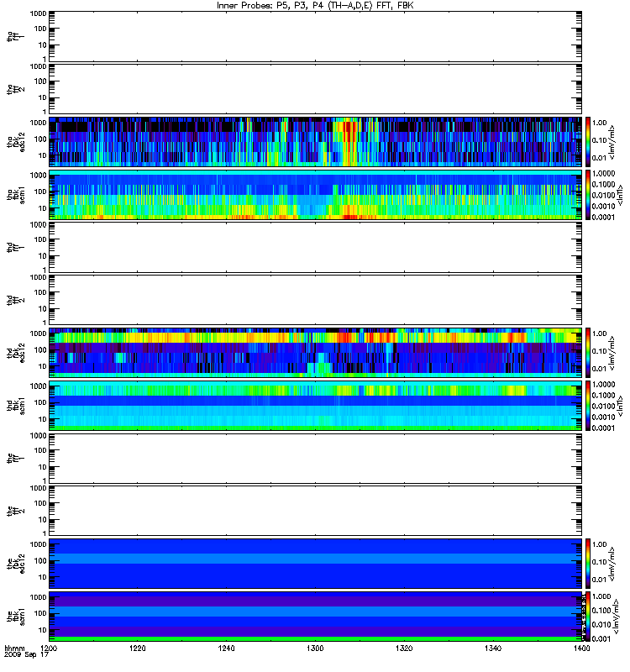Click the time axis label 1200

coord(49,648)
